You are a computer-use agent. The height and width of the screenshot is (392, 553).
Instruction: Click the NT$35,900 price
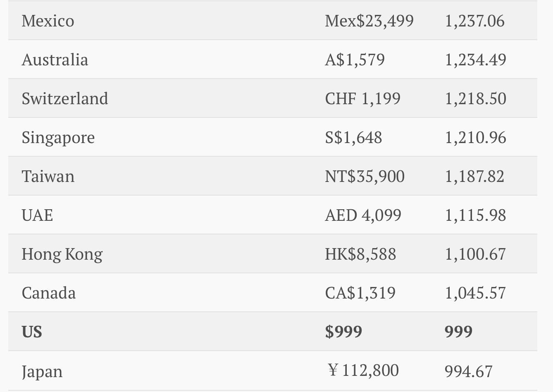click(x=365, y=176)
